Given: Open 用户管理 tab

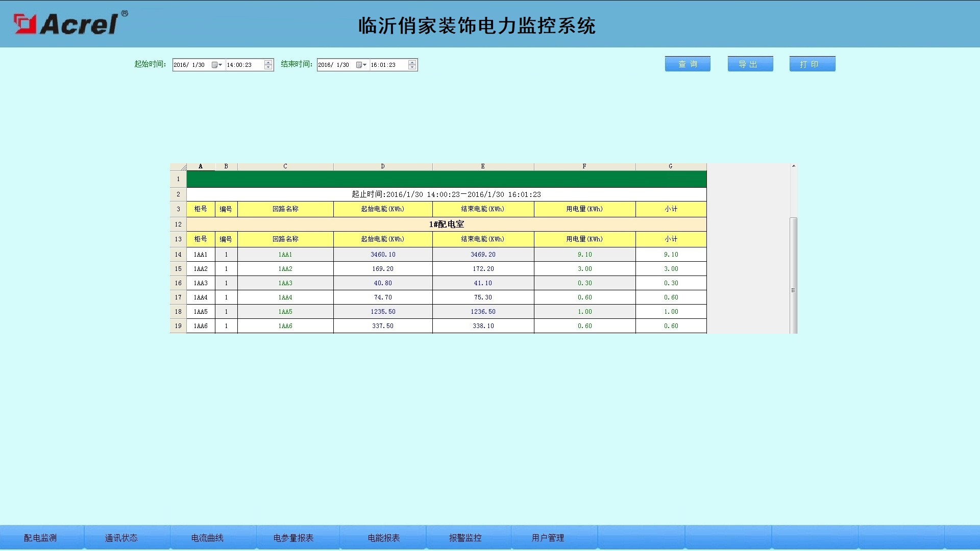Looking at the screenshot, I should [548, 538].
